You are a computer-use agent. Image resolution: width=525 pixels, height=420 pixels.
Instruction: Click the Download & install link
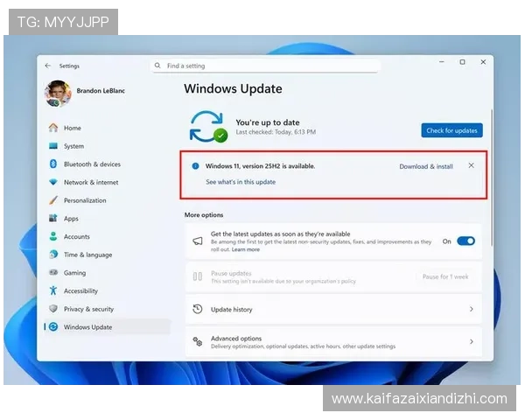[426, 166]
